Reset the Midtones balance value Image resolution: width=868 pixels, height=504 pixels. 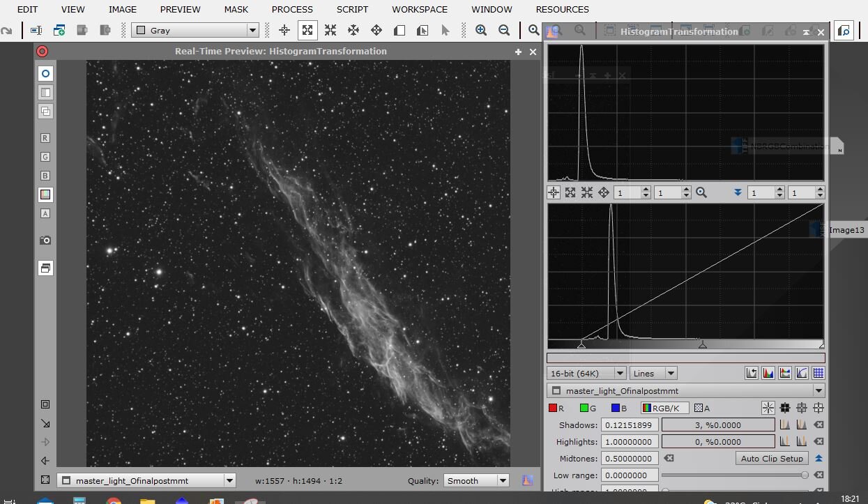coord(669,458)
